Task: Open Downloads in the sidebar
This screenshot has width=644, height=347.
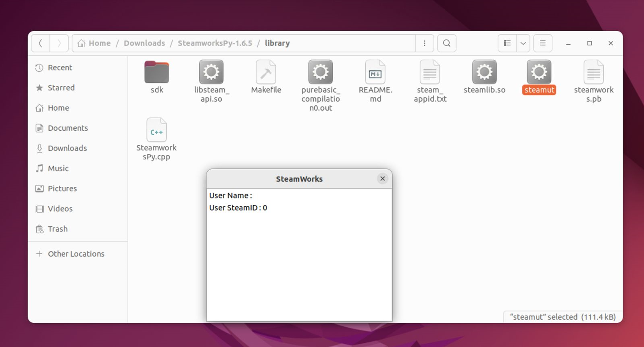Action: point(78,148)
